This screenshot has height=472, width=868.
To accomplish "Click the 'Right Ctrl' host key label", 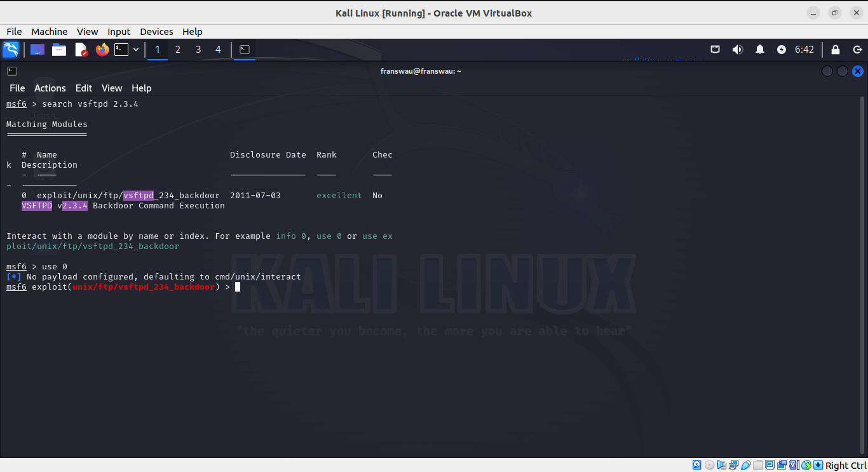I will 846,466.
